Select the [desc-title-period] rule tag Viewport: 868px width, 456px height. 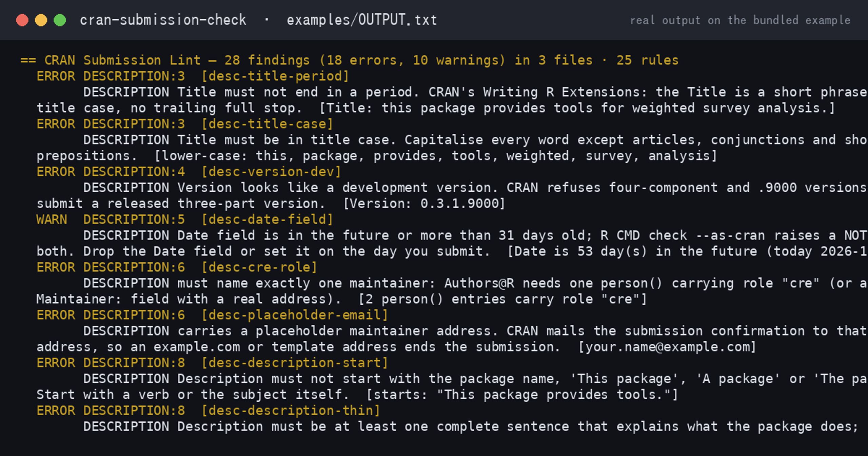(275, 76)
